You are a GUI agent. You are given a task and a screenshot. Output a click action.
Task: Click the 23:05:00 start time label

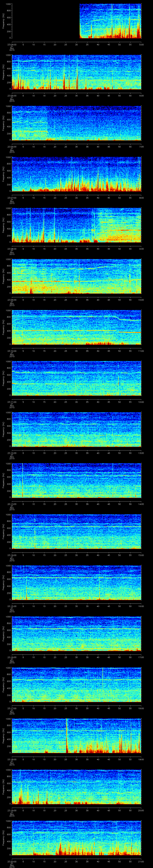click(12, 96)
